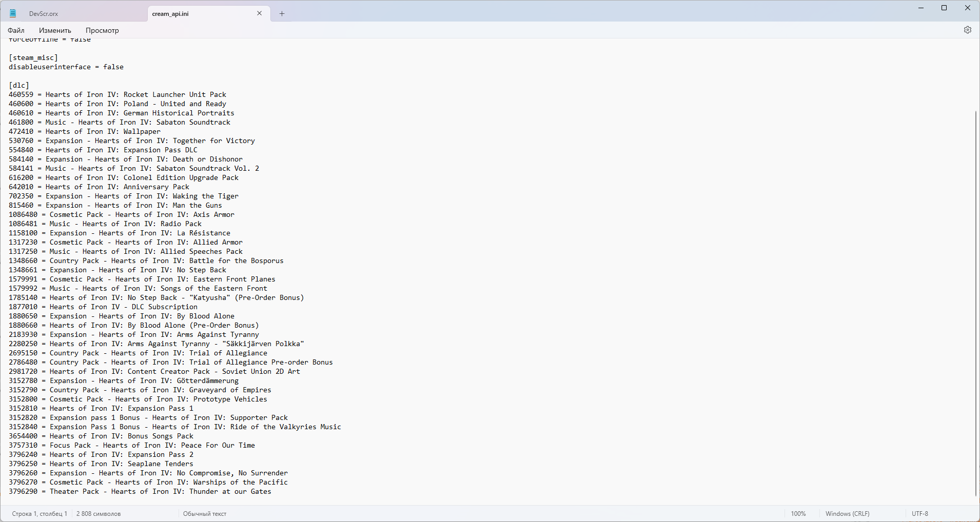Click the Poland - United and Ready line
Screen dimensions: 980x522
click(x=117, y=104)
